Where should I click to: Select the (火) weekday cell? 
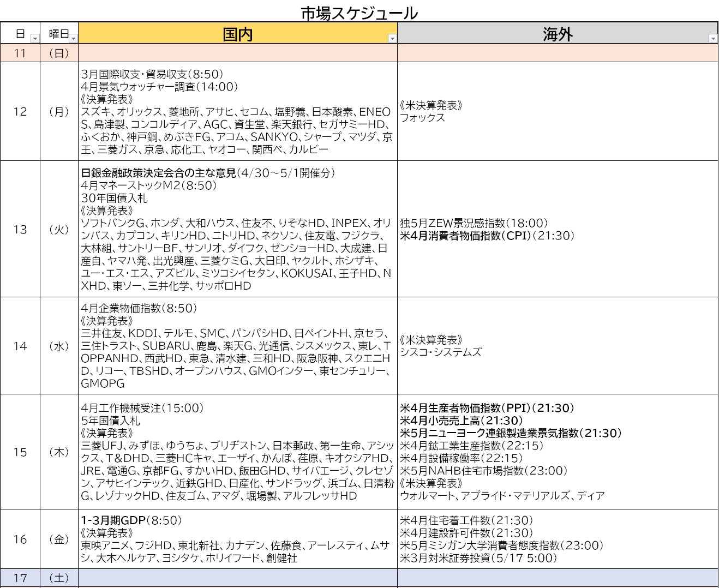click(59, 229)
